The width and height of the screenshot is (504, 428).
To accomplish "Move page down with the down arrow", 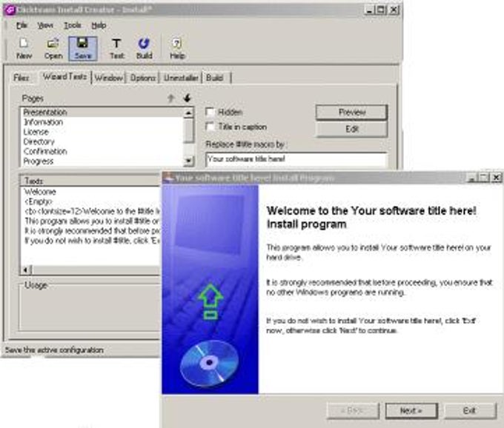I will tap(187, 98).
